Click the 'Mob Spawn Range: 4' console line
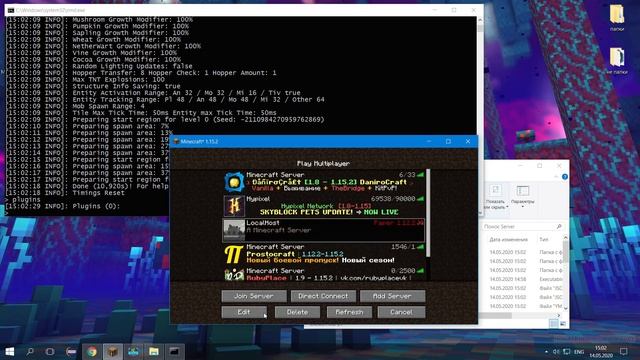This screenshot has width=640, height=360. tap(76, 106)
